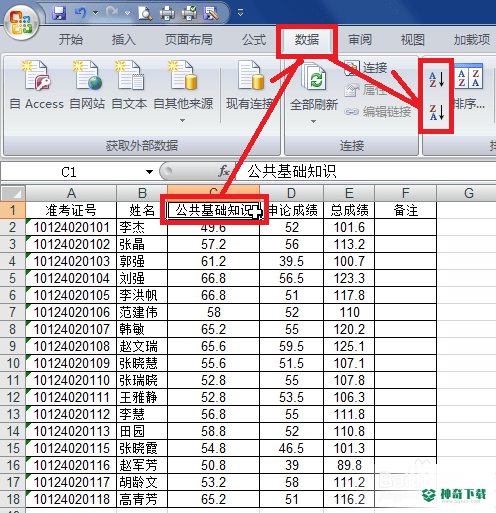Image resolution: width=496 pixels, height=513 pixels.
Task: Open the 页面布局 ribbon tab
Action: coord(189,40)
